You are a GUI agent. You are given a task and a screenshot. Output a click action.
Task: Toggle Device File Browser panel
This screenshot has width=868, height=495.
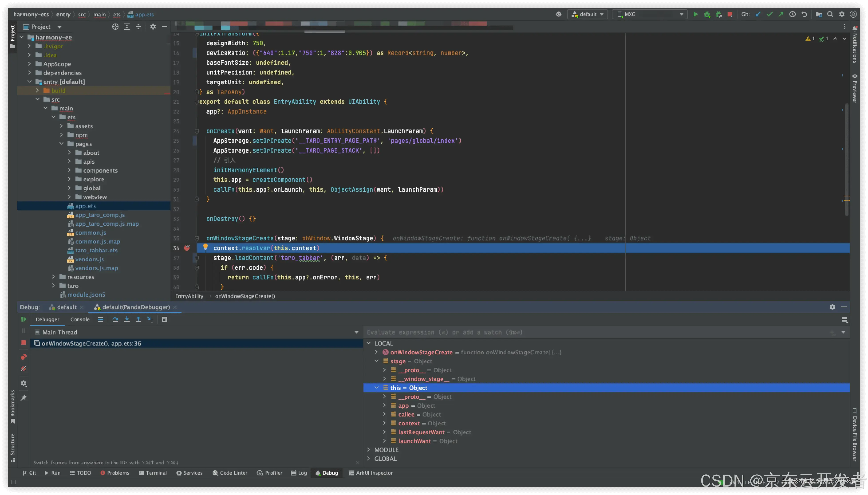tap(854, 434)
